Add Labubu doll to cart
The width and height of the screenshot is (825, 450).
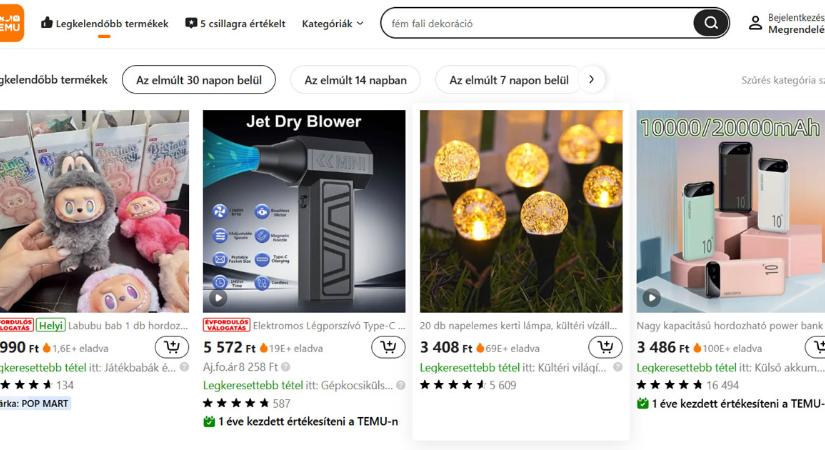coord(172,347)
